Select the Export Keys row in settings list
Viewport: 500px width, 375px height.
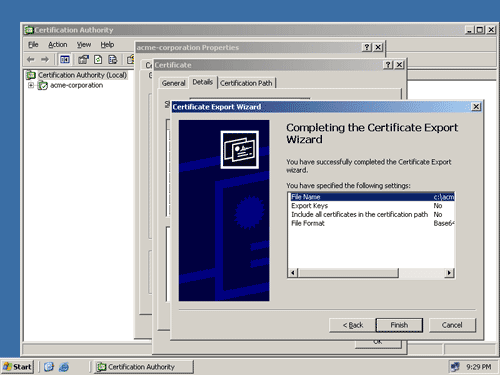click(371, 206)
